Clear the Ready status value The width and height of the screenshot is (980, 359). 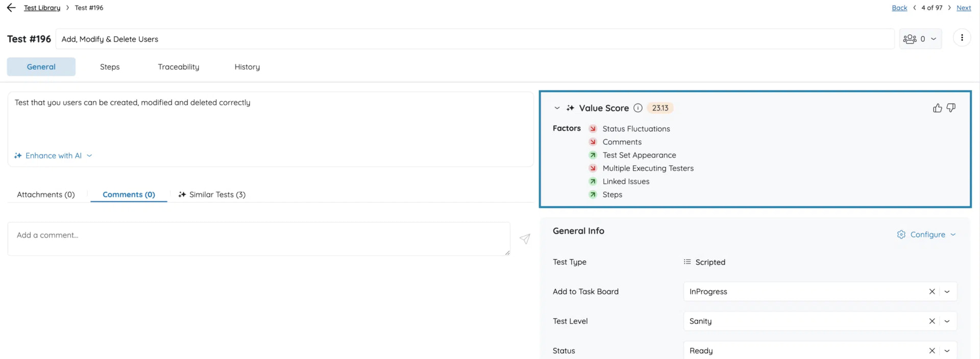[x=932, y=351]
